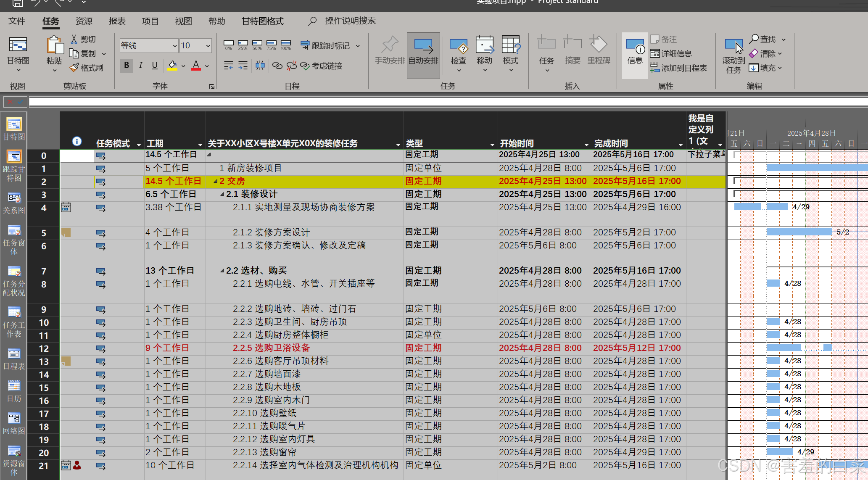Toggle Bold formatting
Viewport: 868px width, 480px height.
(127, 65)
